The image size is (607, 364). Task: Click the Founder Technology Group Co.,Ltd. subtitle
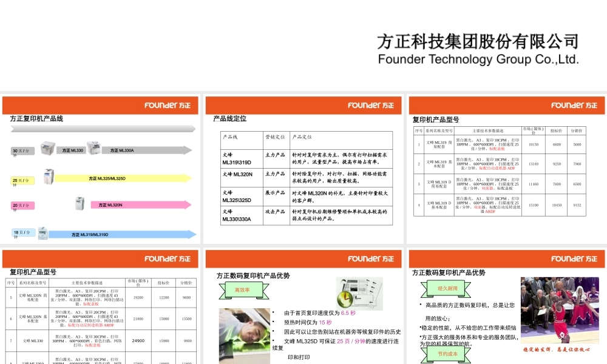[x=478, y=59]
